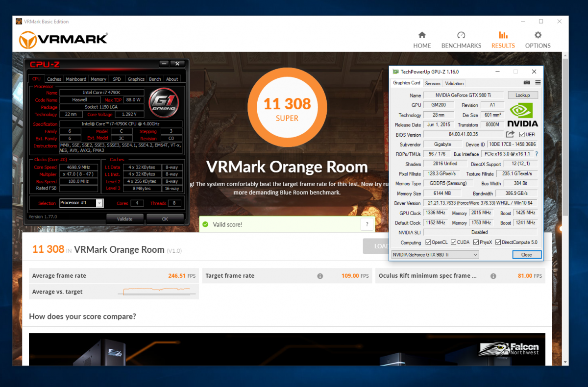The width and height of the screenshot is (588, 387).
Task: Click the green valid score checkmark
Action: point(206,224)
